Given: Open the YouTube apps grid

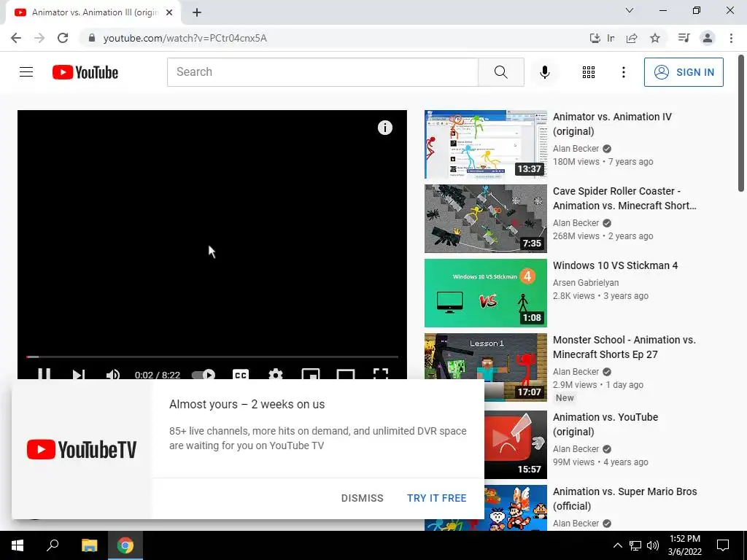Looking at the screenshot, I should 589,72.
